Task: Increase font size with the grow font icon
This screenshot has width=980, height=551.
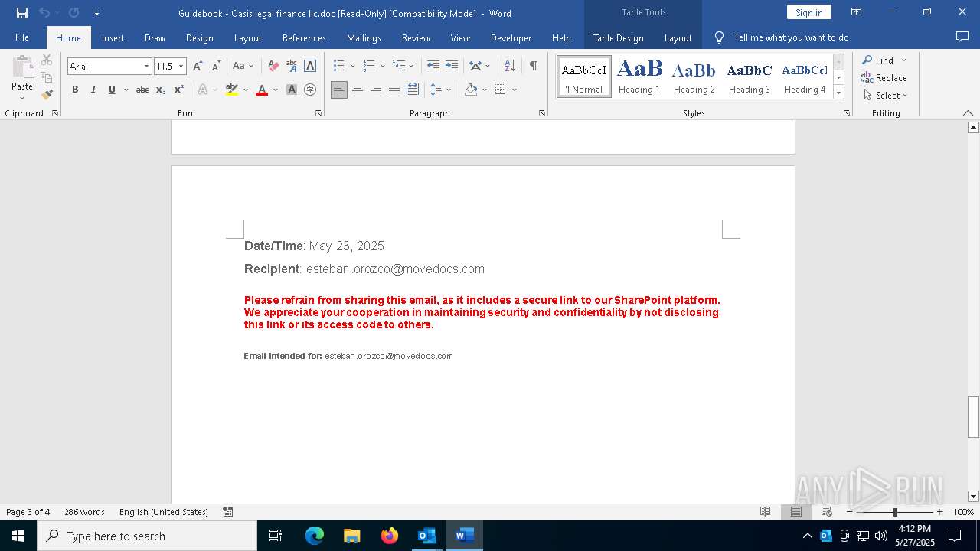Action: pyautogui.click(x=198, y=66)
